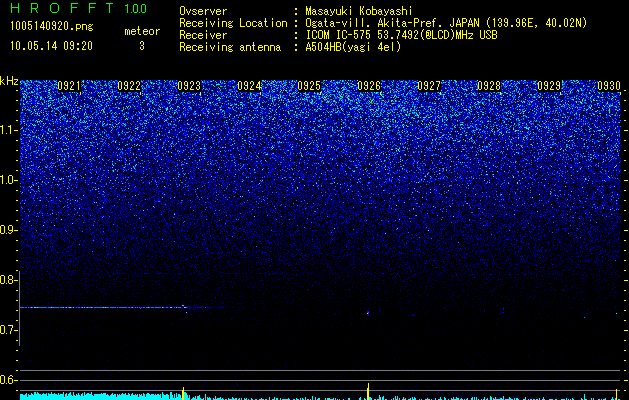Click the 0.8 kHz axis label

point(7,280)
